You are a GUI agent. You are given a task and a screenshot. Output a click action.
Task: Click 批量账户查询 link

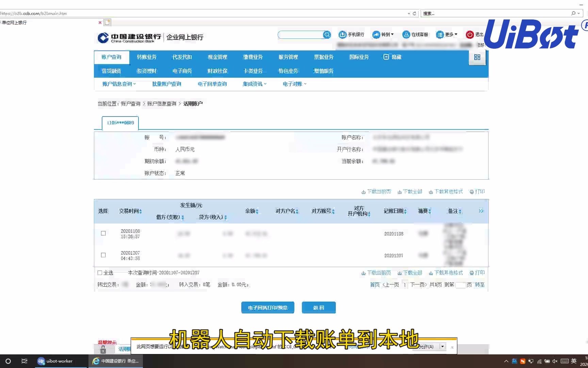[x=167, y=84]
